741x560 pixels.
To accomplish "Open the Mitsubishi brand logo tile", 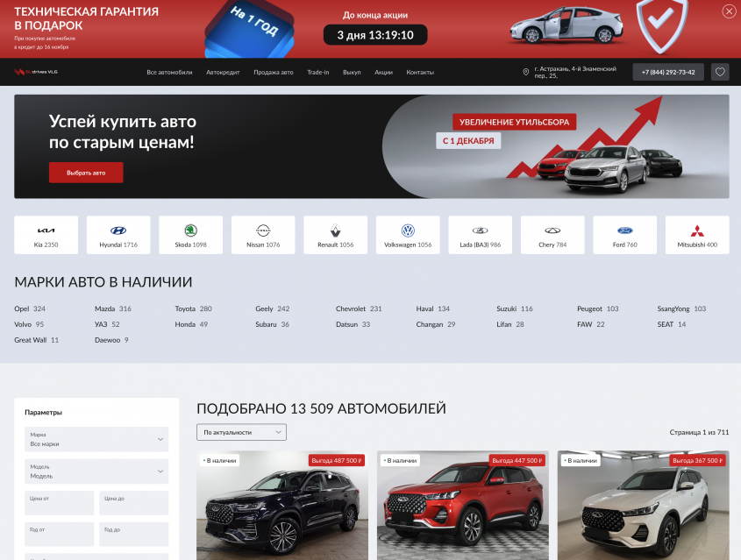I will click(x=696, y=235).
